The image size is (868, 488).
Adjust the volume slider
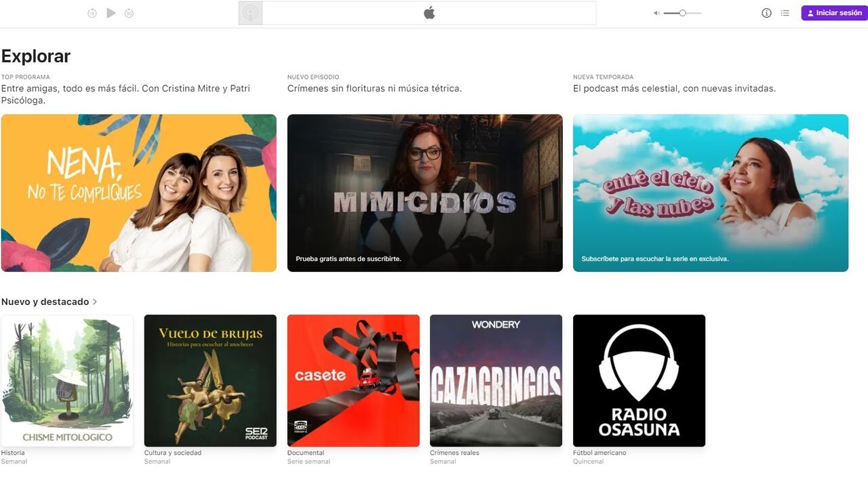pyautogui.click(x=683, y=13)
